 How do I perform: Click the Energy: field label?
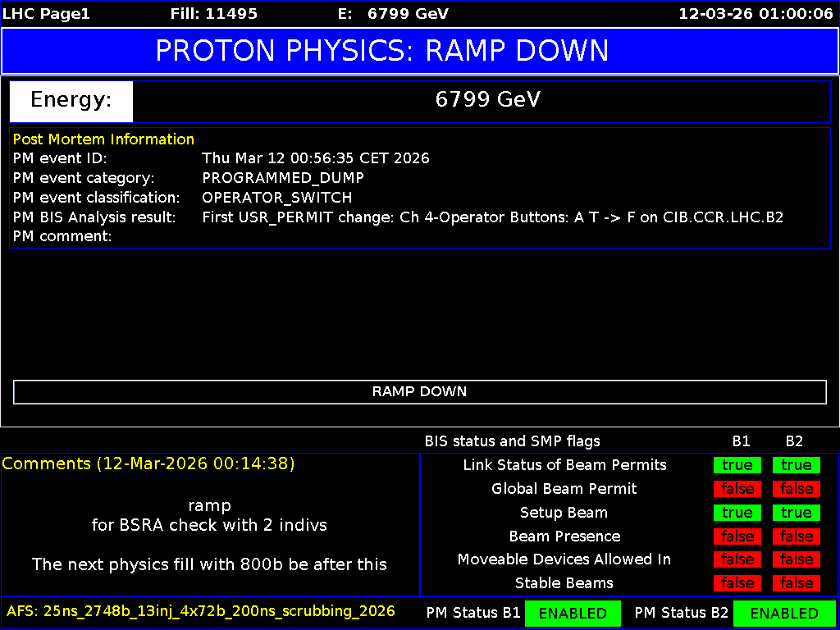pos(71,101)
